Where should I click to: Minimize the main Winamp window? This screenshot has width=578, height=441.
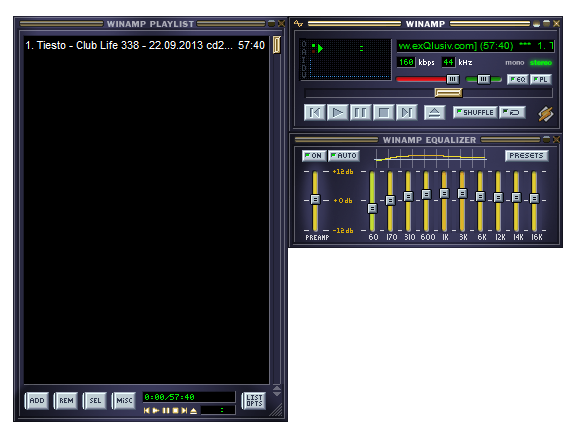click(537, 24)
